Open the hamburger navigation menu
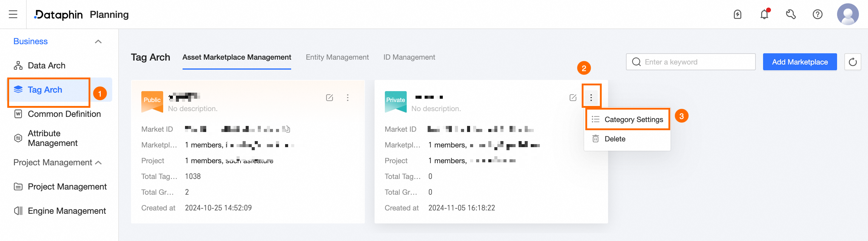The height and width of the screenshot is (241, 868). pyautogui.click(x=13, y=15)
